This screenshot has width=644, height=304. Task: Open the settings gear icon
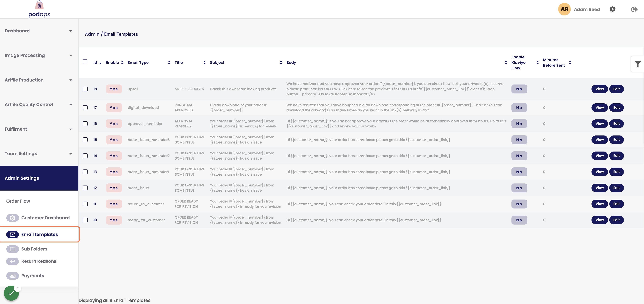(612, 9)
